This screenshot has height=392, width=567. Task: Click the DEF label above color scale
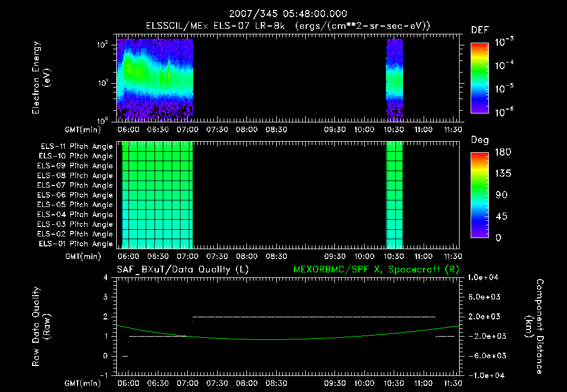(480, 30)
